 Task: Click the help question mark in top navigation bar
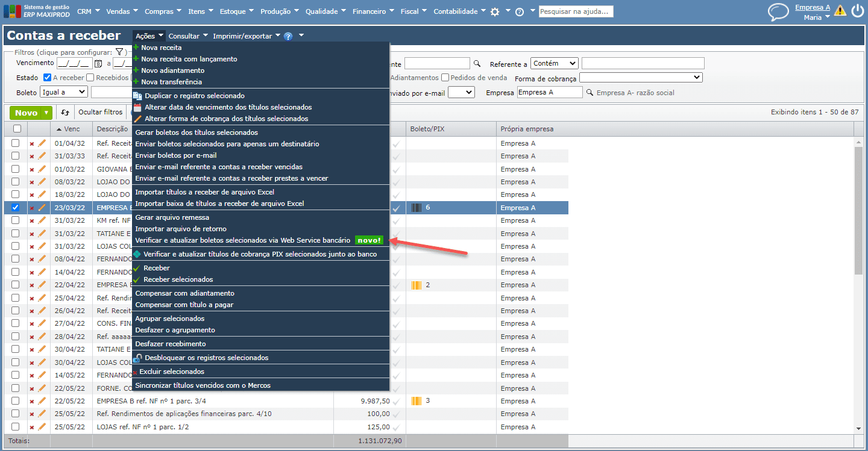click(x=520, y=11)
